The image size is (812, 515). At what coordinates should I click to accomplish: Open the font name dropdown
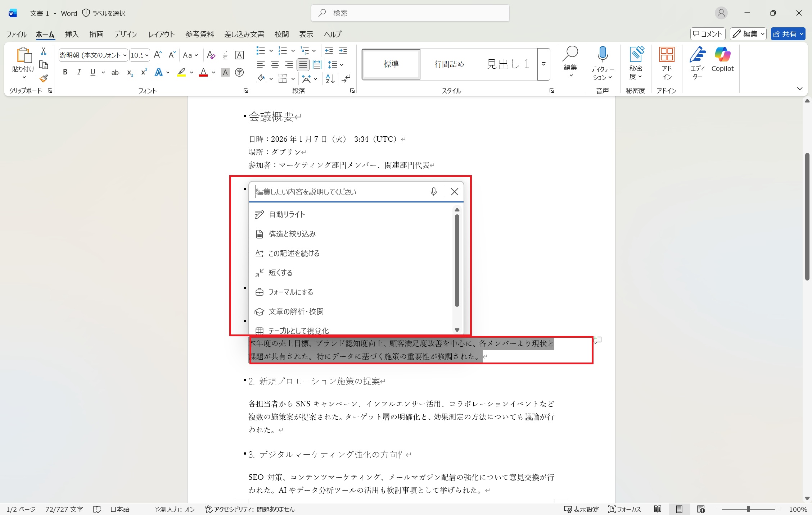(125, 55)
